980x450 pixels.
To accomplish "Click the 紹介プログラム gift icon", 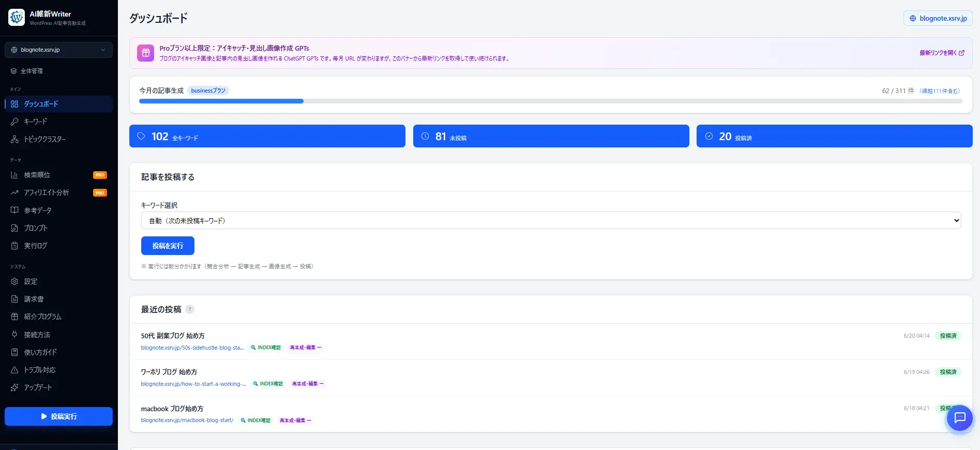I will pyautogui.click(x=14, y=317).
